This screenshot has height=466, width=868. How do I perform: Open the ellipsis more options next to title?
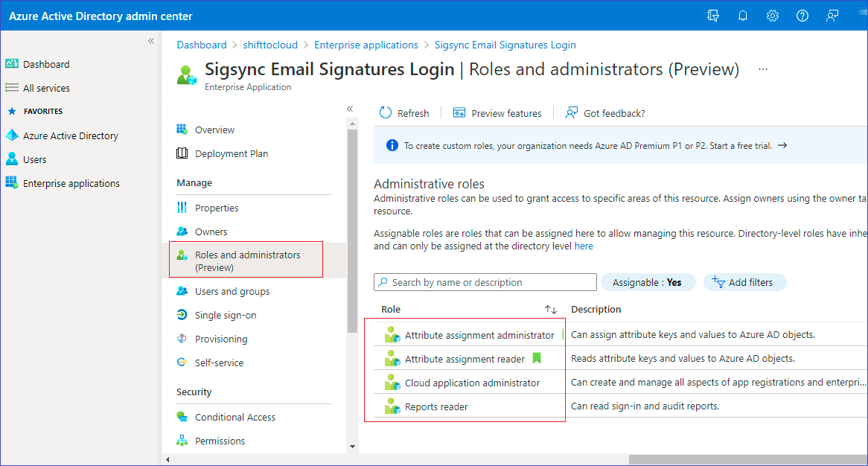[762, 69]
